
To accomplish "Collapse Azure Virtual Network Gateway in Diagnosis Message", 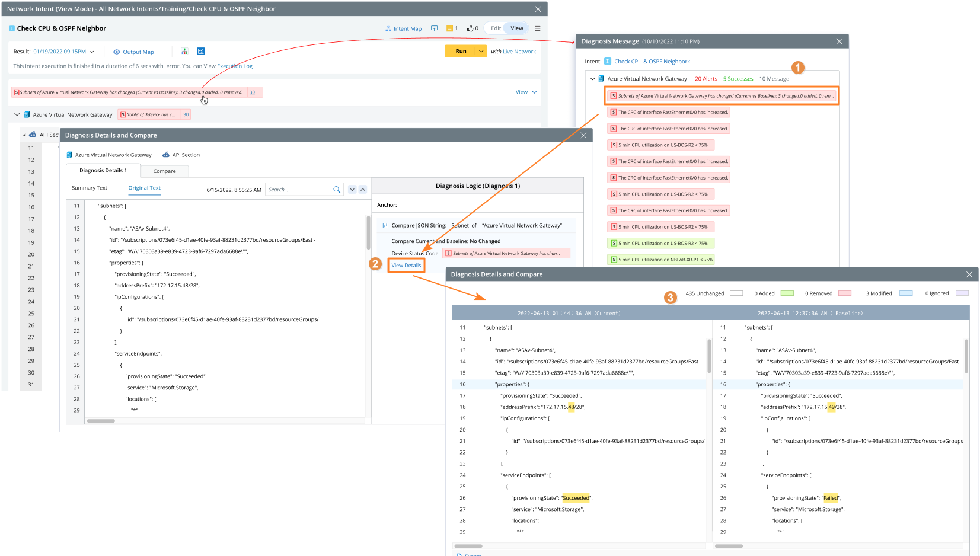I will (x=592, y=79).
